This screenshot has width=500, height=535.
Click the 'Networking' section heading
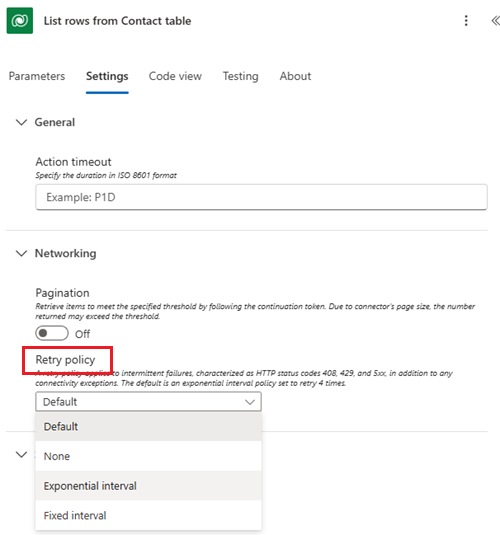click(x=66, y=253)
